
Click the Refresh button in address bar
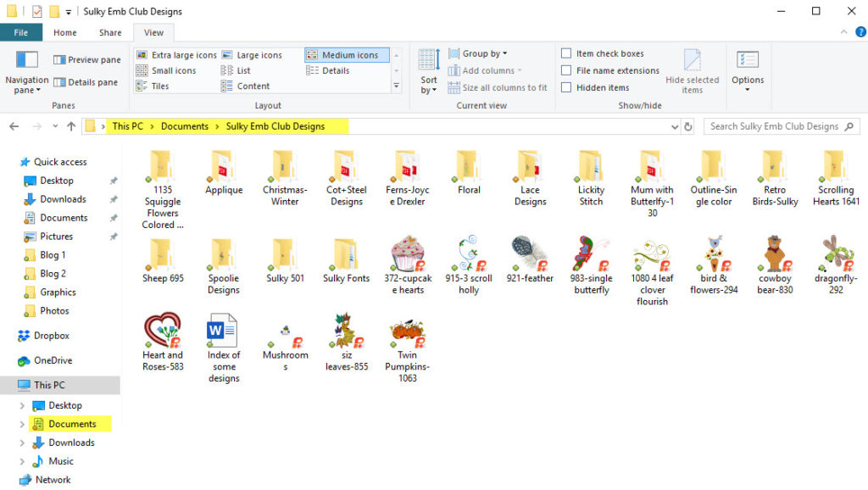[688, 127]
